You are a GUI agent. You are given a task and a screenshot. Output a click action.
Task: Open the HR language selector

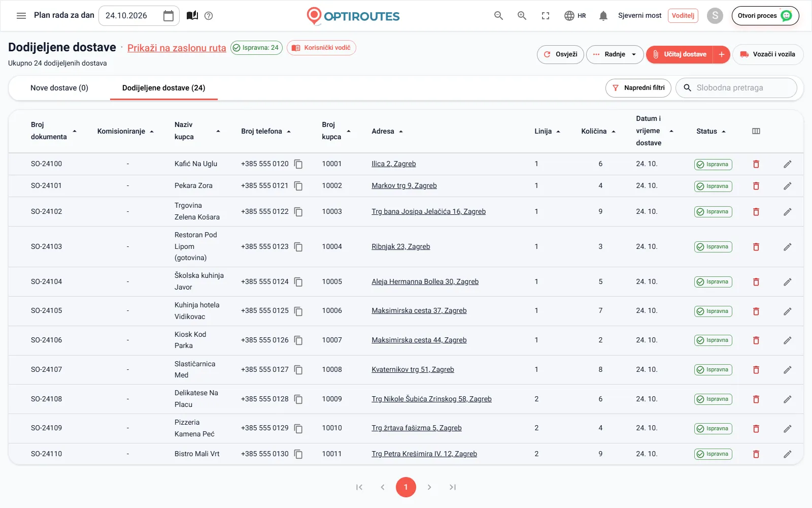[x=575, y=16]
